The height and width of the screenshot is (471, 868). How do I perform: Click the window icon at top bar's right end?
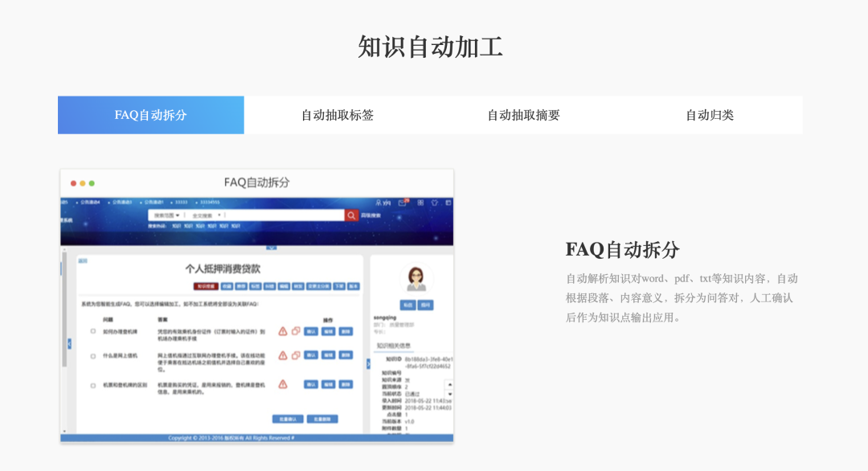448,203
